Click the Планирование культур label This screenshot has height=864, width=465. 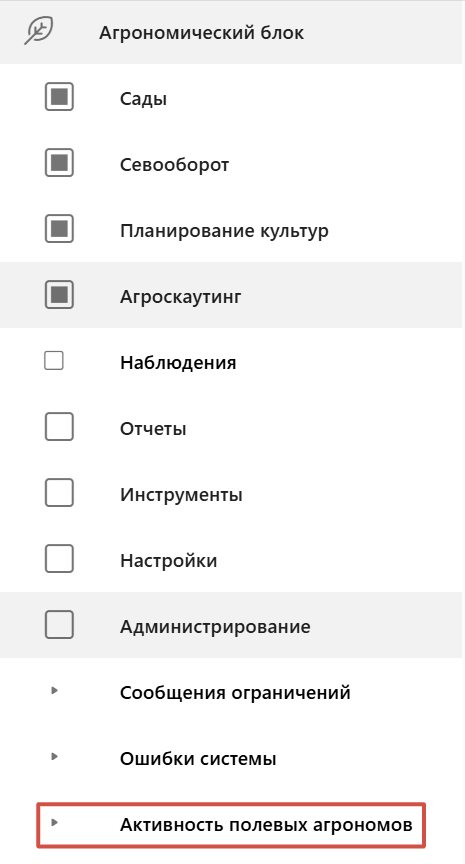[224, 231]
